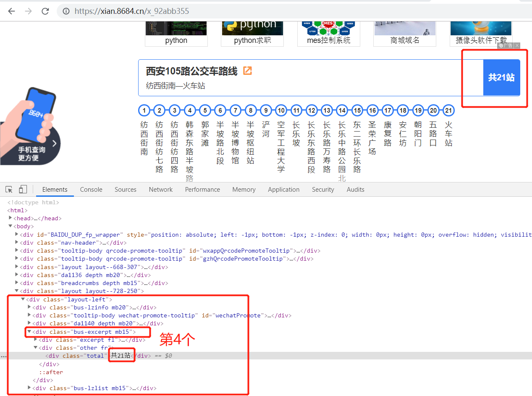Screen dimensions: 532x396
Task: Reload the current page
Action: pos(45,11)
